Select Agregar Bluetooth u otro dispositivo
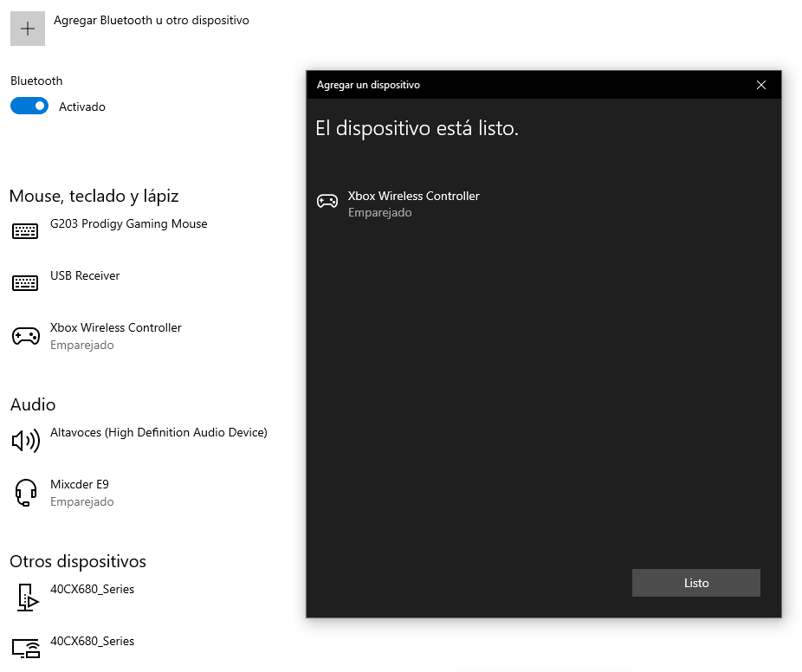This screenshot has height=672, width=802. (152, 21)
